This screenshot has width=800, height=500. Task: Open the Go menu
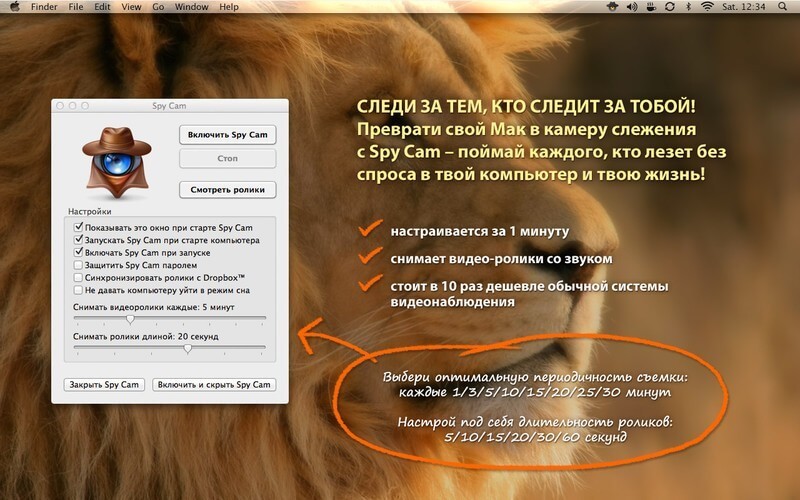tap(158, 7)
